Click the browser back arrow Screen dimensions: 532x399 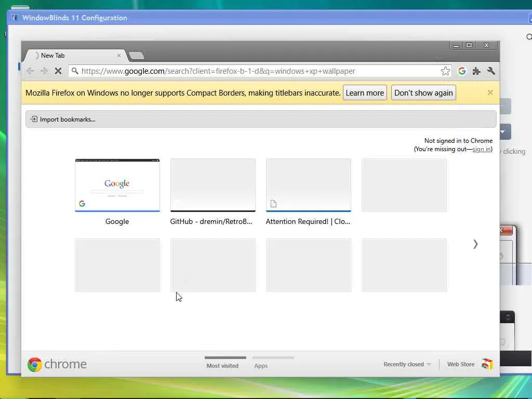pos(30,71)
